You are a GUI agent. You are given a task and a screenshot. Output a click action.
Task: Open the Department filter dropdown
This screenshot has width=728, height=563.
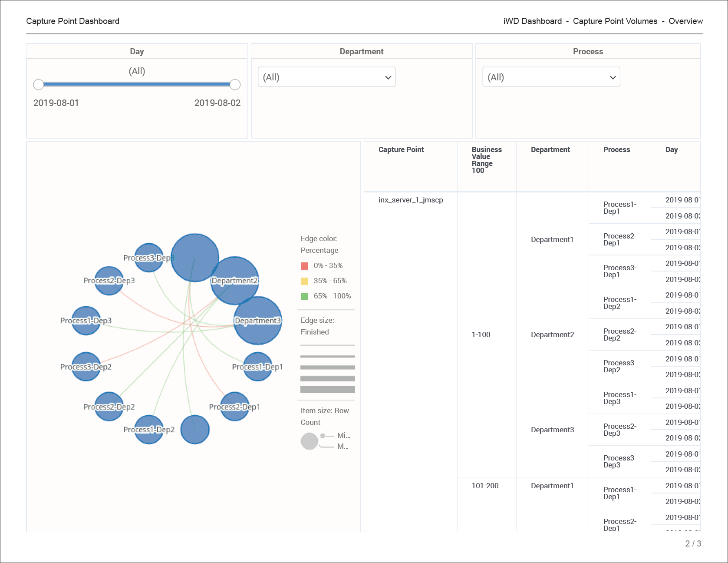[x=326, y=77]
